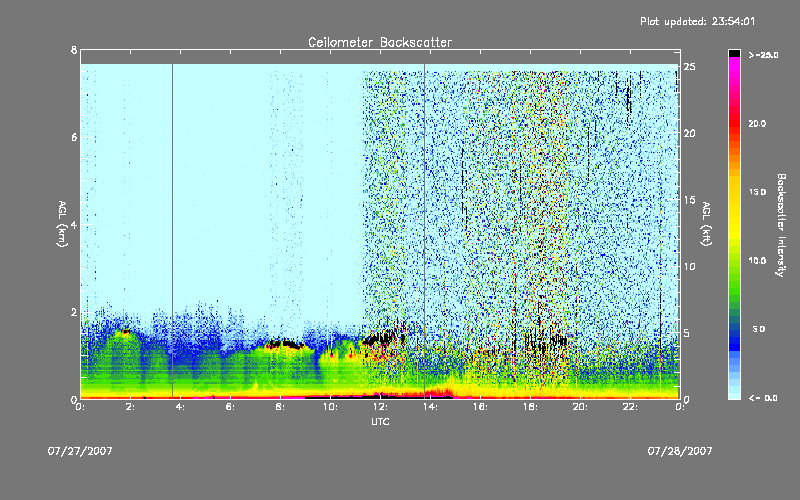Click the 2 km tick label on left axis

click(74, 312)
